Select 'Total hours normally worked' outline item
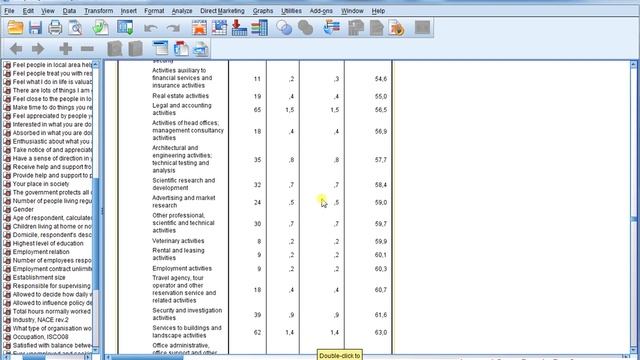 (52, 311)
